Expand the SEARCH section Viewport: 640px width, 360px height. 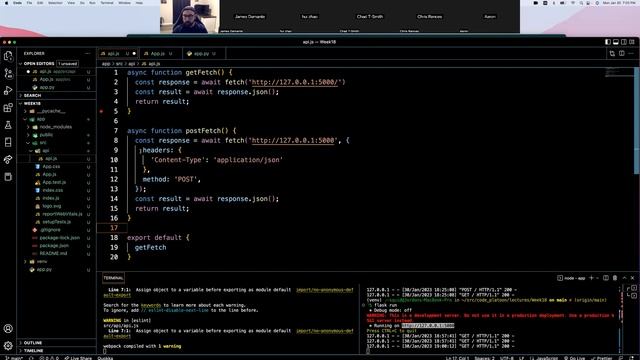[56, 96]
